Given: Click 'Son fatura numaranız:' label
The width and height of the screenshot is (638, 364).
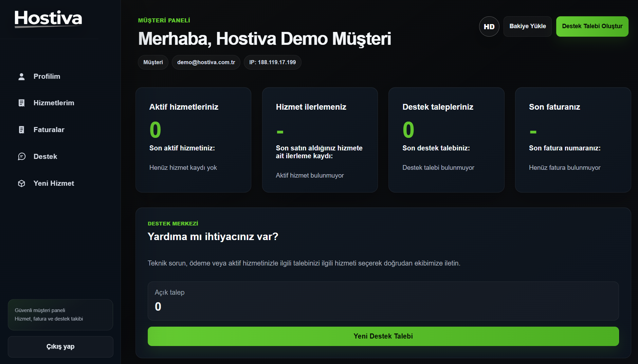Looking at the screenshot, I should 565,148.
